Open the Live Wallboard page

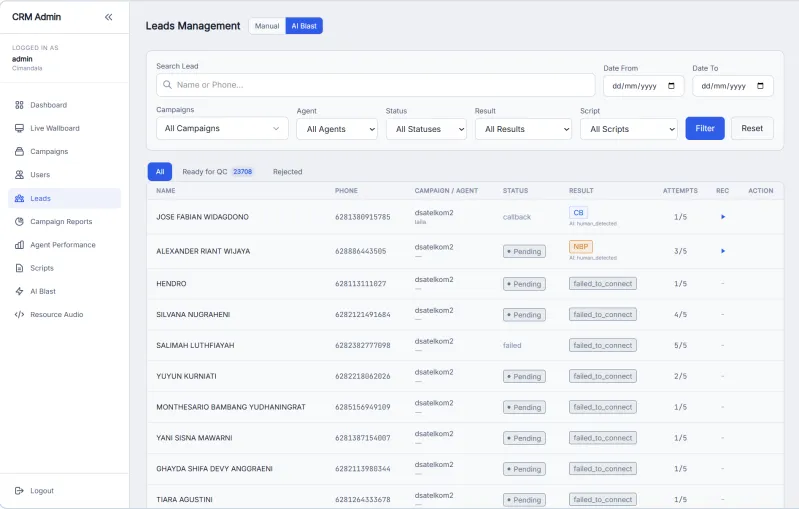click(65, 128)
